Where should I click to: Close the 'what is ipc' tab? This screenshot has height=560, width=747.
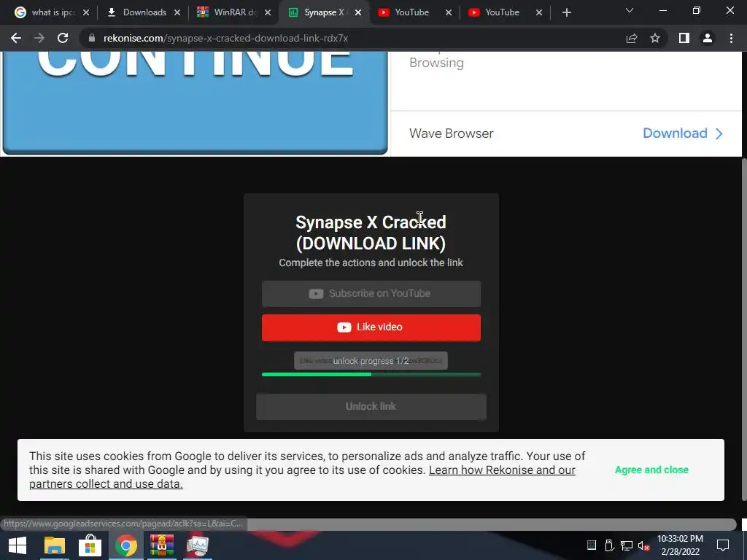coord(86,12)
